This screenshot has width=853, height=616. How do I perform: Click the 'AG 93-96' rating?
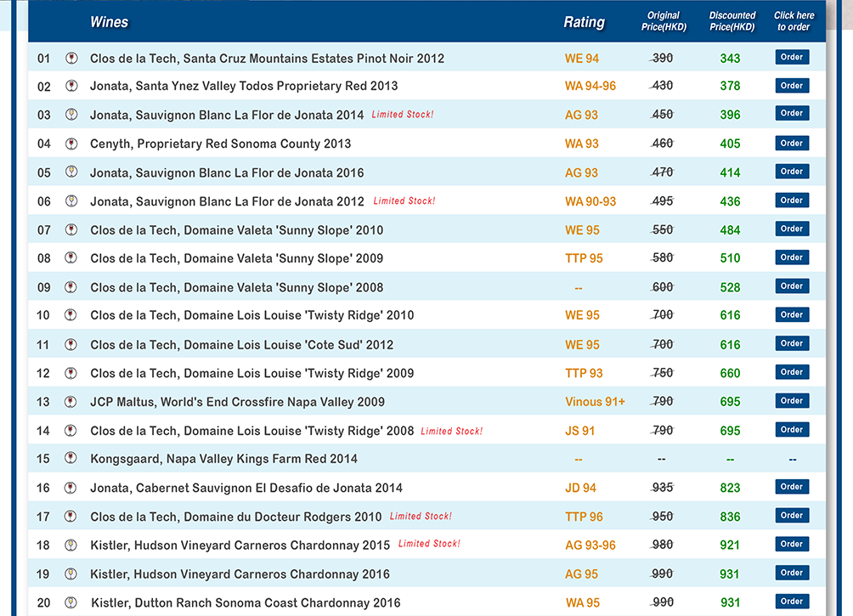click(590, 545)
